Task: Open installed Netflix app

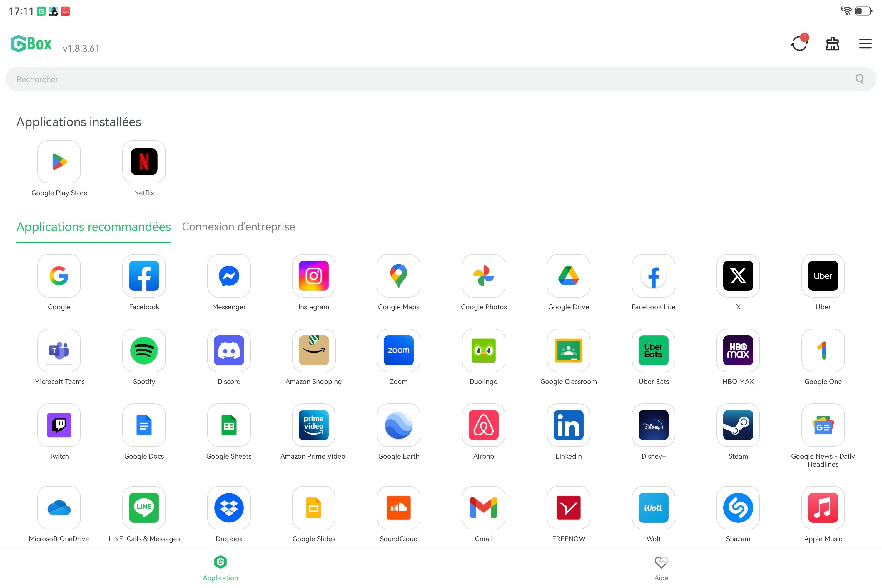Action: point(144,162)
